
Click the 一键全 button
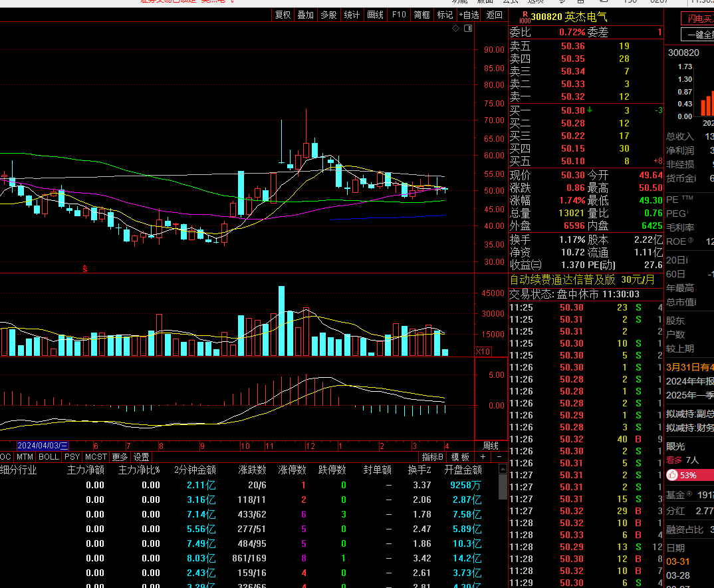click(x=697, y=35)
